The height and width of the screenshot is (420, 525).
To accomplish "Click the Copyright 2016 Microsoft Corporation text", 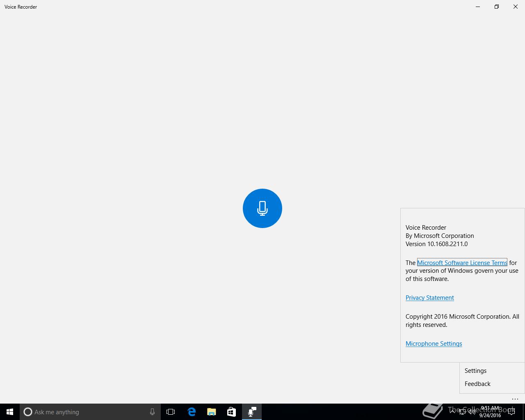I will click(462, 321).
